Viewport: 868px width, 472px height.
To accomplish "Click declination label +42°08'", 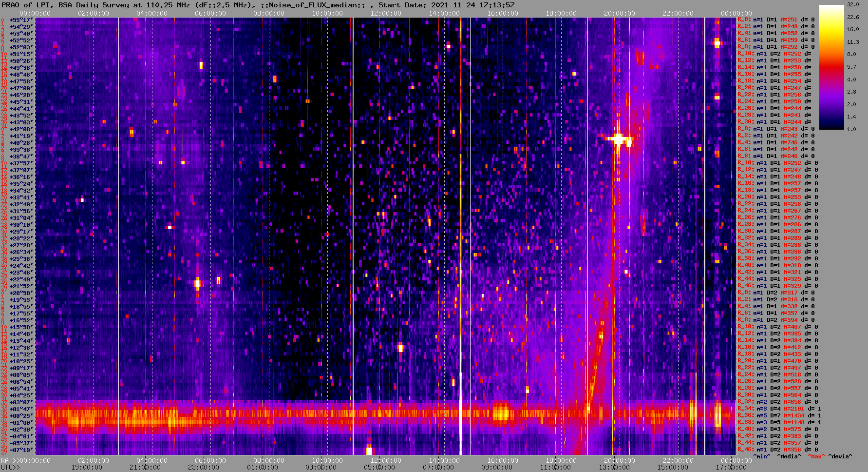I will pyautogui.click(x=21, y=129).
